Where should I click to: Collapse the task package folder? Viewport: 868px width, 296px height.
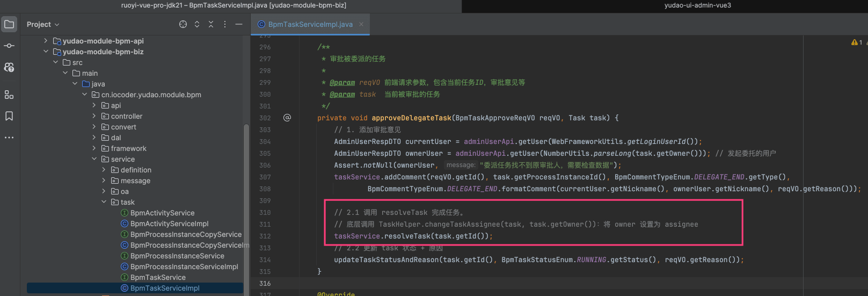104,202
